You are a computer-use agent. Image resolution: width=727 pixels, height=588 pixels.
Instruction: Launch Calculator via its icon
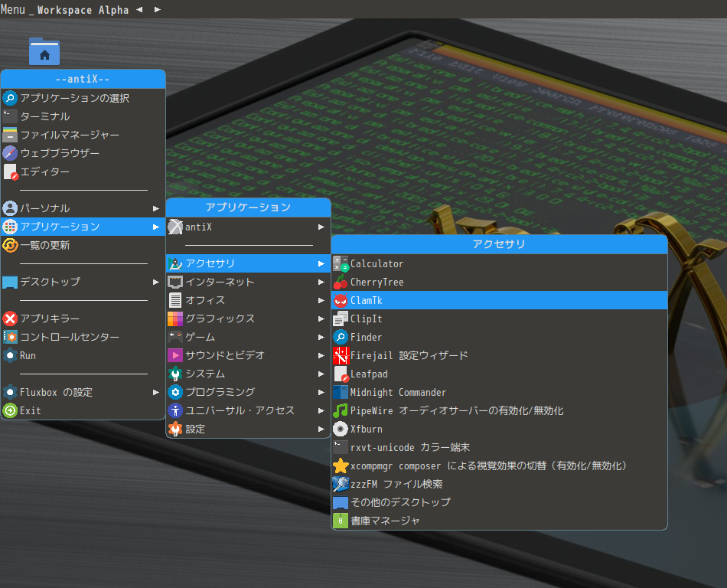[341, 263]
